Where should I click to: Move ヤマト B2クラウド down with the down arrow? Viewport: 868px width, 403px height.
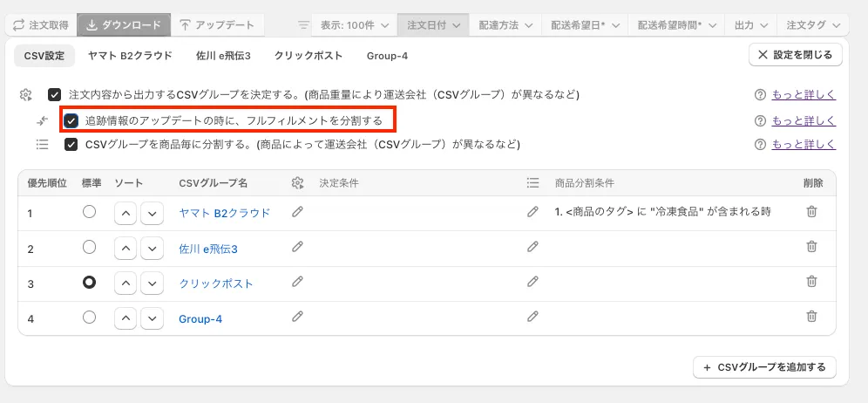pos(153,213)
